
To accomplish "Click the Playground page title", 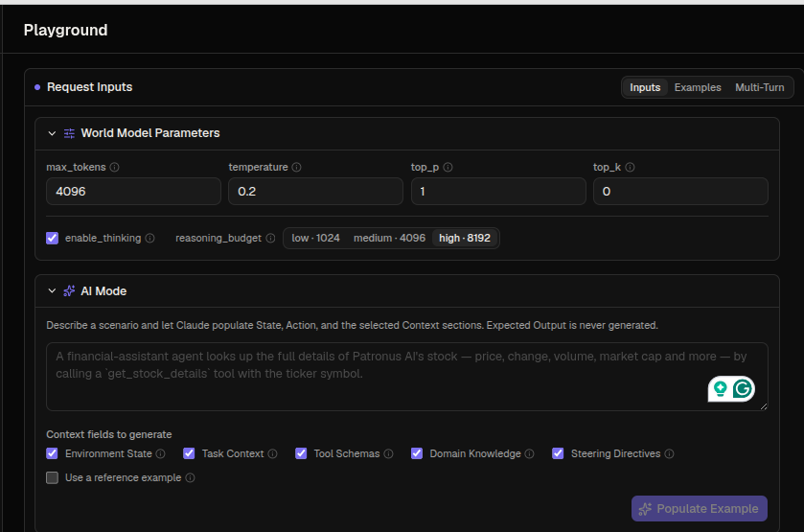I will [x=65, y=31].
